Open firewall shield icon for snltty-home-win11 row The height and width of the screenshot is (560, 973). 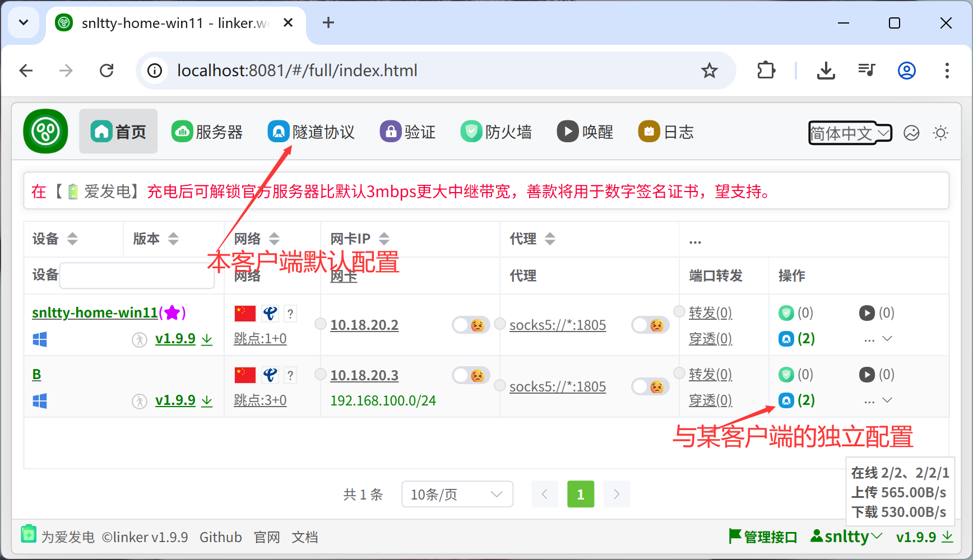click(786, 313)
